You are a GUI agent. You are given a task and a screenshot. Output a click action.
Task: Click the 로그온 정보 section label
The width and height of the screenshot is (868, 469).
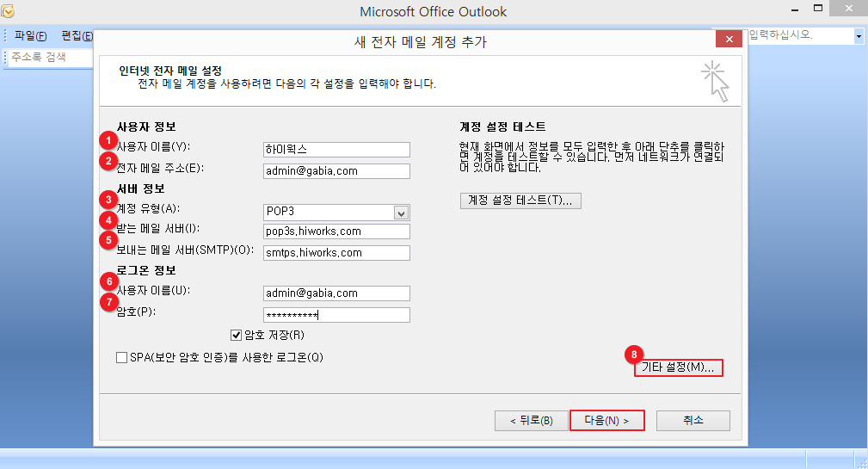(146, 270)
